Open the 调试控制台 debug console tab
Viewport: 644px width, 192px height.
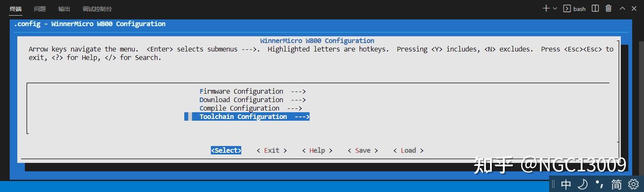97,9
